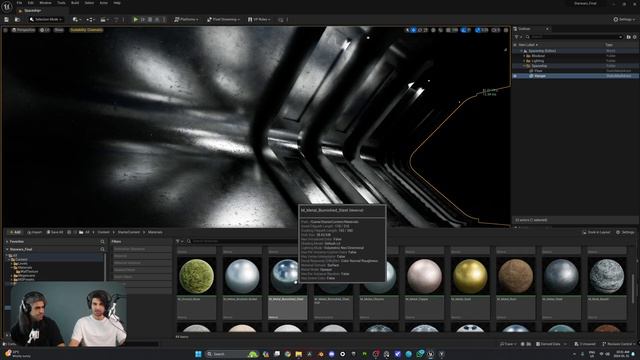Start Play in Editor with green arrow
Screen dimensions: 640x360
tap(136, 19)
